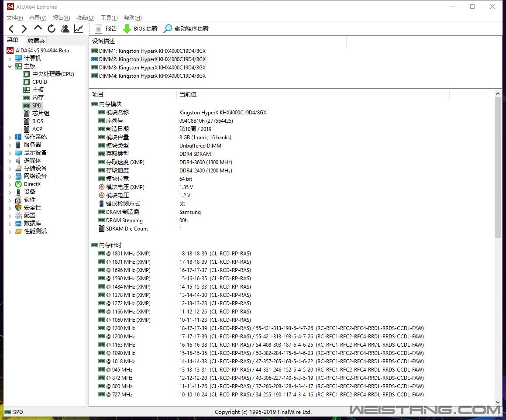Click the 安全性 shield icon

click(18, 207)
